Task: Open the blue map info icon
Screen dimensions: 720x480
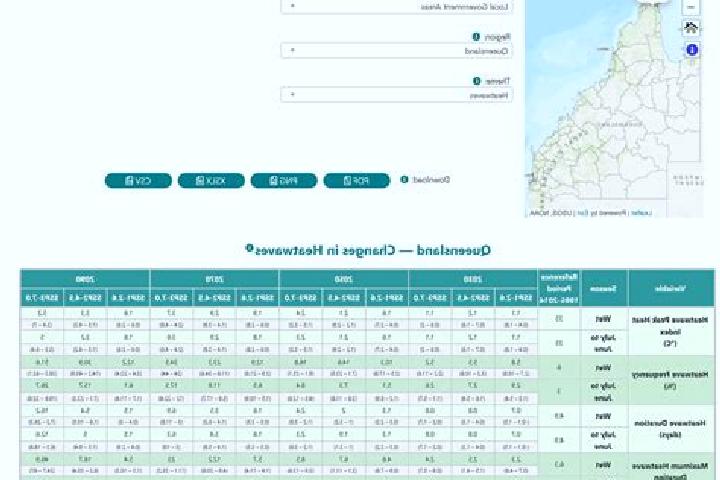Action: click(692, 50)
